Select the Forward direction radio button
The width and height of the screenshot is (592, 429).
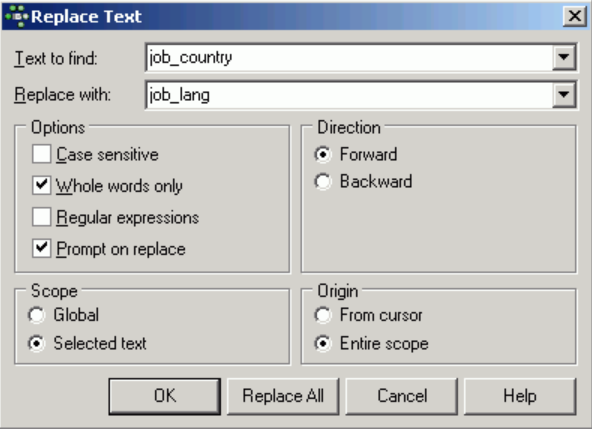[323, 154]
